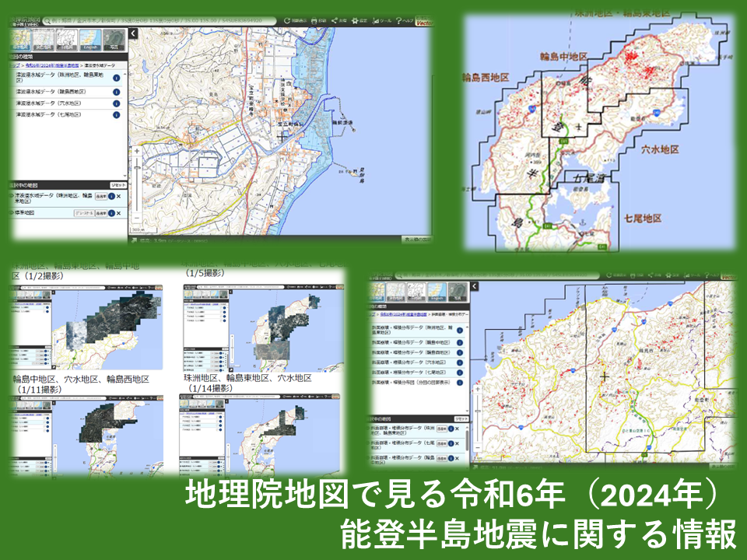This screenshot has width=747, height=560.
Task: Click elevation arrow icon below tsunami map
Action: click(134, 240)
